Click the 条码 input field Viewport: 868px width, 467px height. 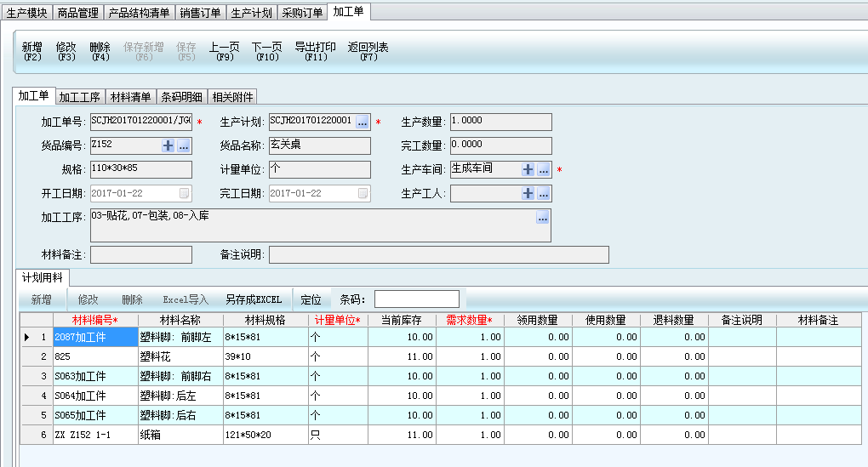click(416, 299)
